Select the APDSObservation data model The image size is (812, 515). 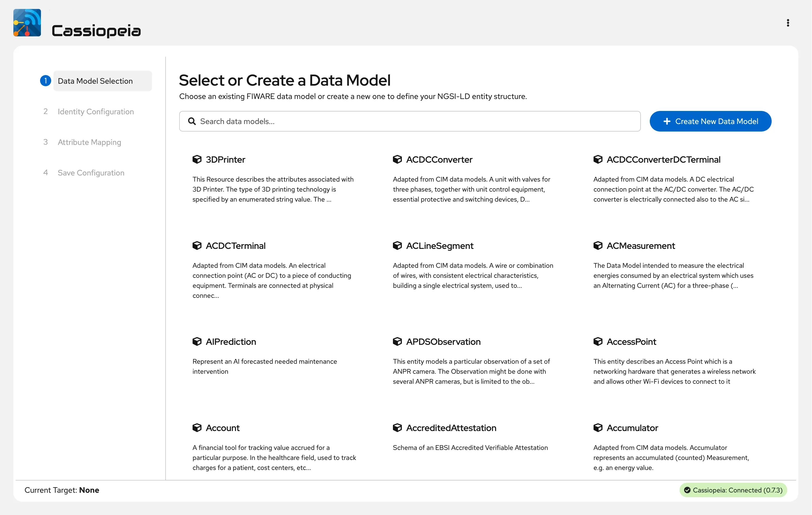coord(443,341)
